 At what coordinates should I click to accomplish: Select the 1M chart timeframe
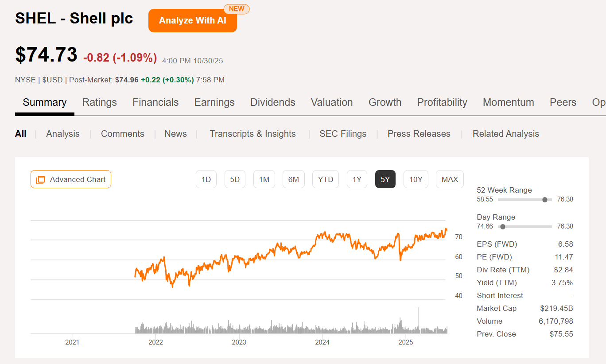click(x=264, y=179)
